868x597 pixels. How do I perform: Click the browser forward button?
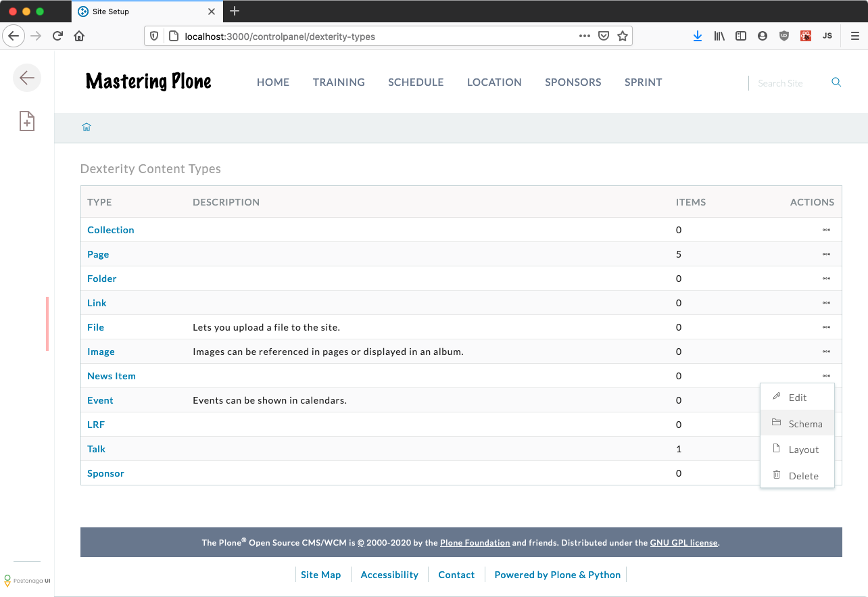point(37,36)
